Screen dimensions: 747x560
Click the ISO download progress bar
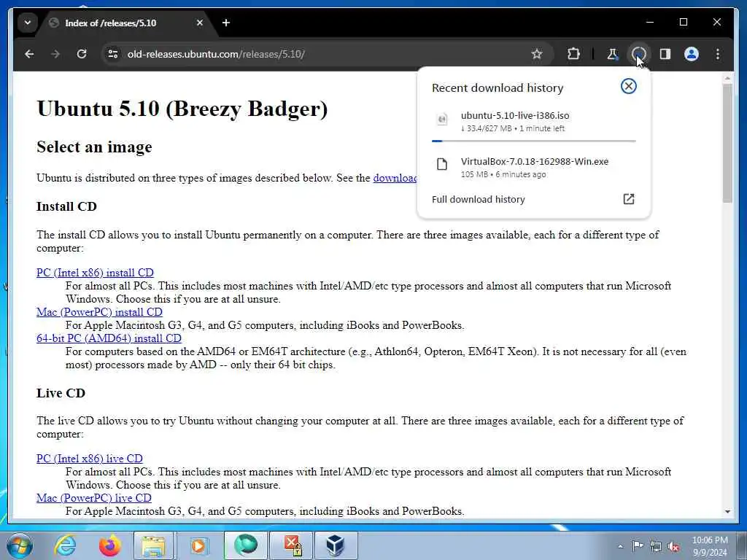tap(533, 141)
